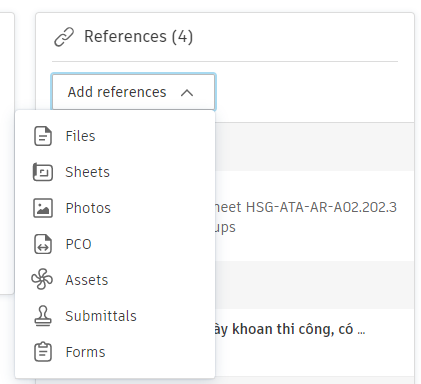Open the reference mentioning khoan thi công

point(290,329)
